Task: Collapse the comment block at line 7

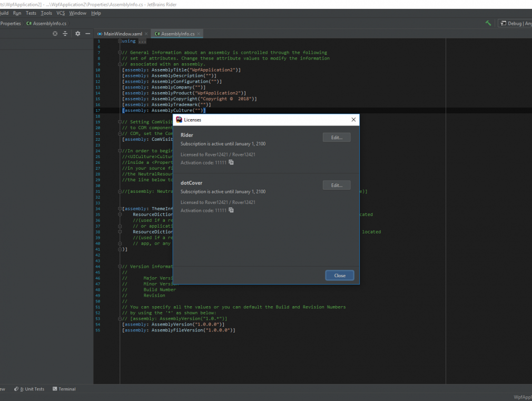Action: 120,53
